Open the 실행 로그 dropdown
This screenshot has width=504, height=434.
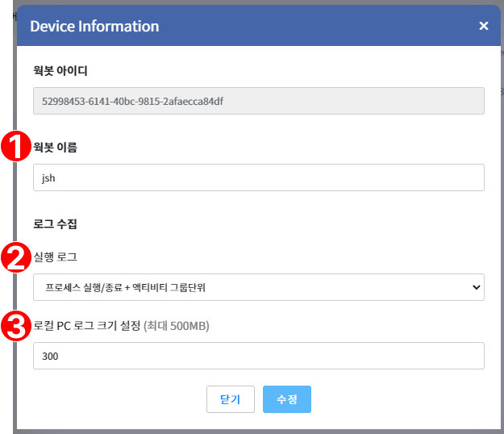click(259, 287)
